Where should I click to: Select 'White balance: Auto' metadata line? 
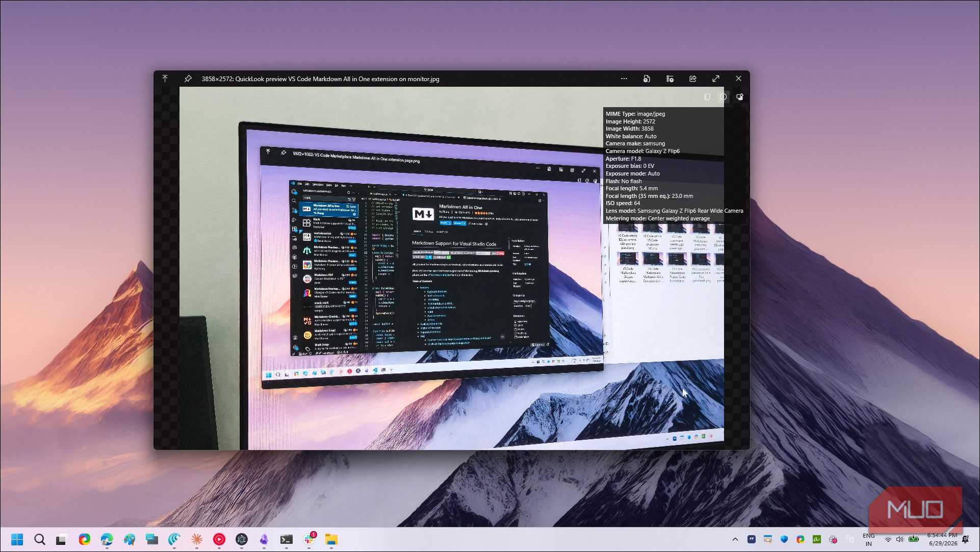[x=631, y=136]
